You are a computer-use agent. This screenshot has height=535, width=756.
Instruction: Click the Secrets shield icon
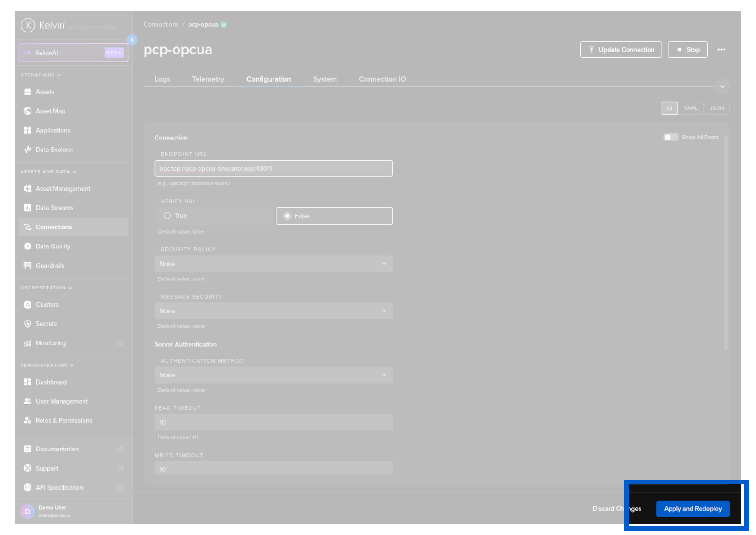click(28, 324)
